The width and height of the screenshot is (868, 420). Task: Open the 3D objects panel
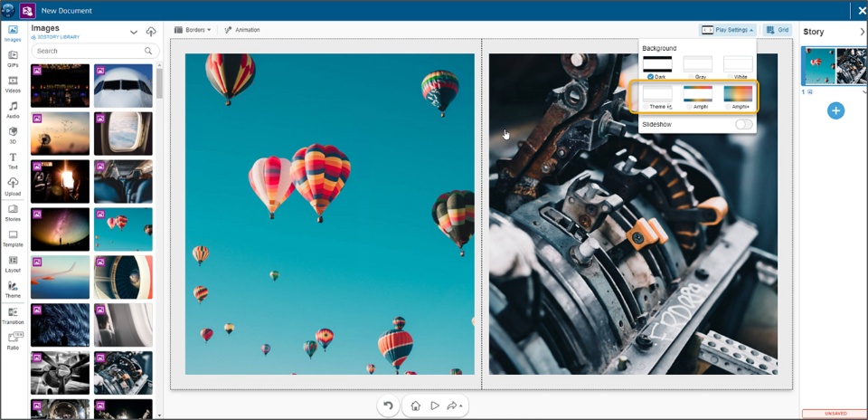pos(13,135)
